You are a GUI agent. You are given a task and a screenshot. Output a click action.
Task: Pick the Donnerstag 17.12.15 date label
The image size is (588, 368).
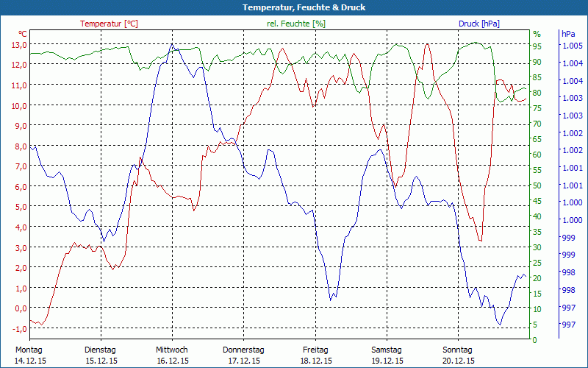pyautogui.click(x=243, y=355)
